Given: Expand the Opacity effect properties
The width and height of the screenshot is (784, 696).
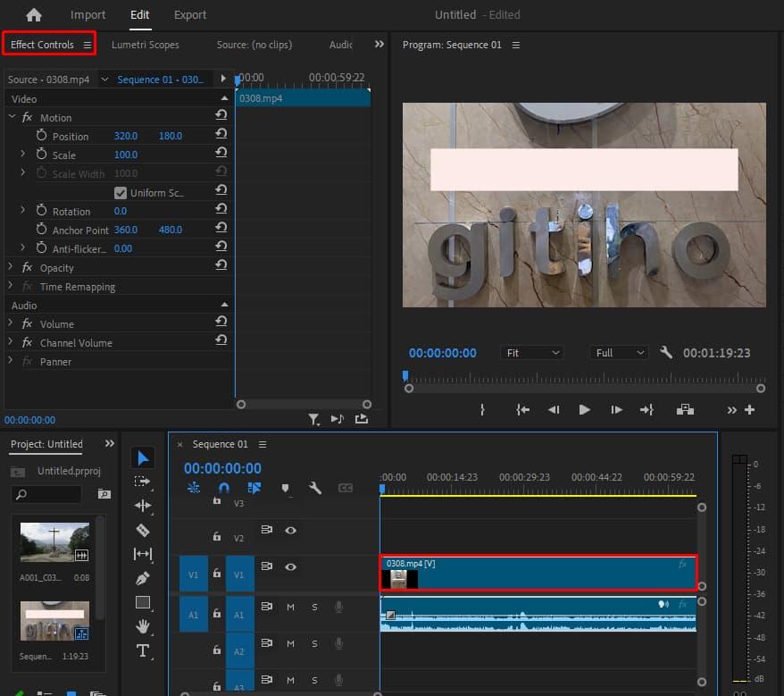Looking at the screenshot, I should [x=12, y=268].
